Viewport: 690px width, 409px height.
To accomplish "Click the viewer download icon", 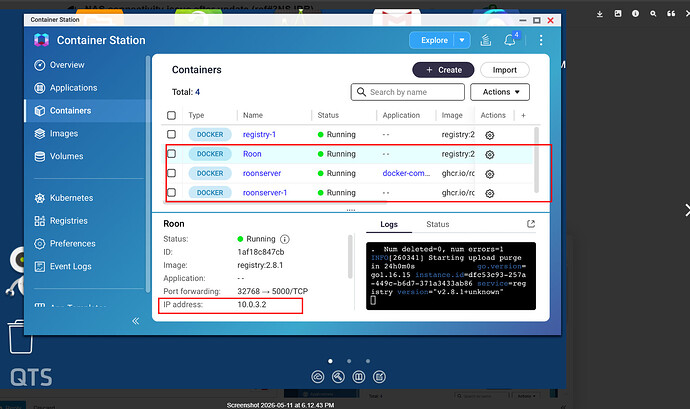I will pyautogui.click(x=599, y=14).
